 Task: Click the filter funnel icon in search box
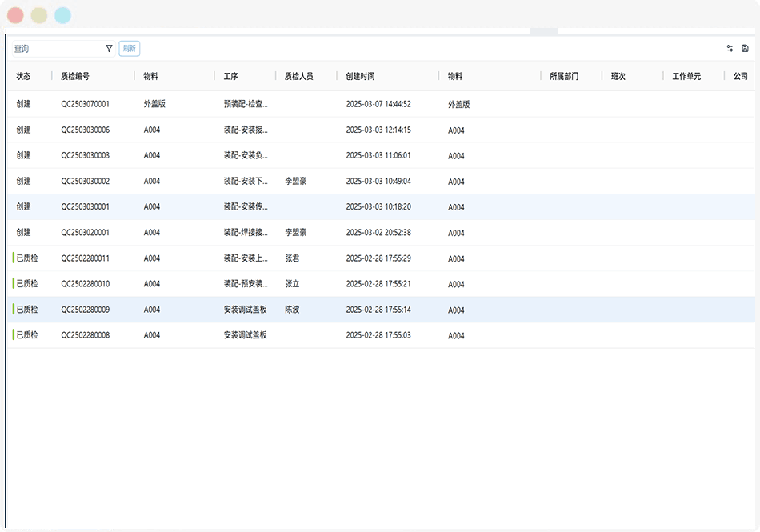point(109,49)
